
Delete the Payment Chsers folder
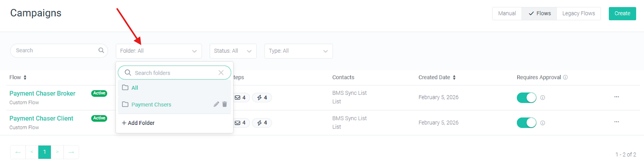[225, 104]
